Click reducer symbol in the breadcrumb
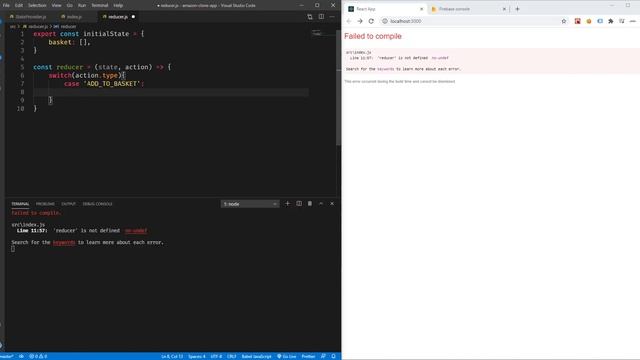 [x=68, y=27]
